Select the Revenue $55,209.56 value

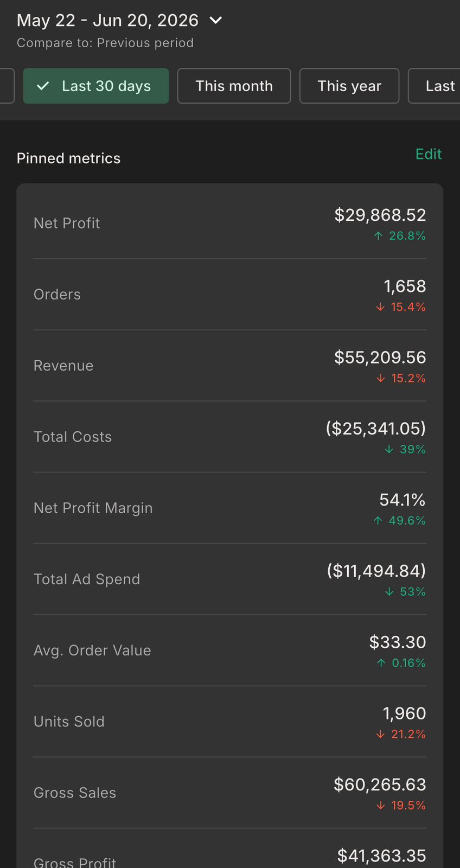tap(380, 358)
